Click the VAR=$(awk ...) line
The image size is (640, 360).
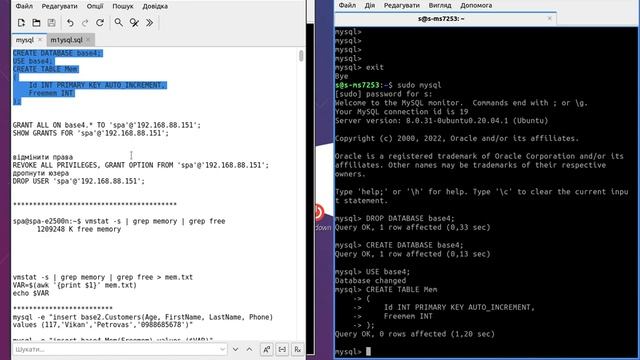click(x=75, y=285)
